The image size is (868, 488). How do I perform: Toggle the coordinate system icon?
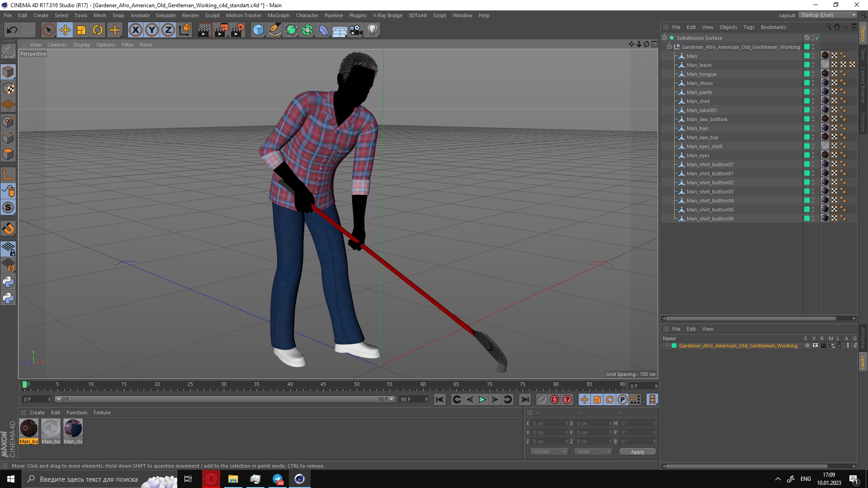[184, 30]
